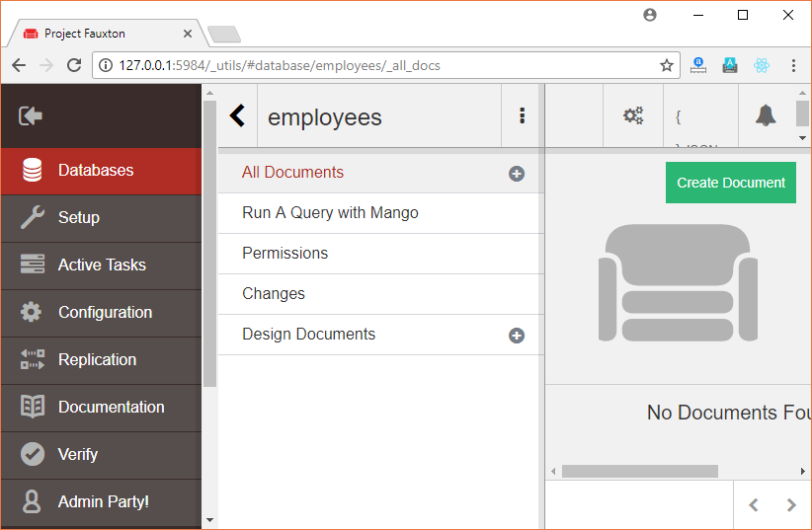The image size is (812, 530).
Task: Open Verify installation check
Action: 101,455
